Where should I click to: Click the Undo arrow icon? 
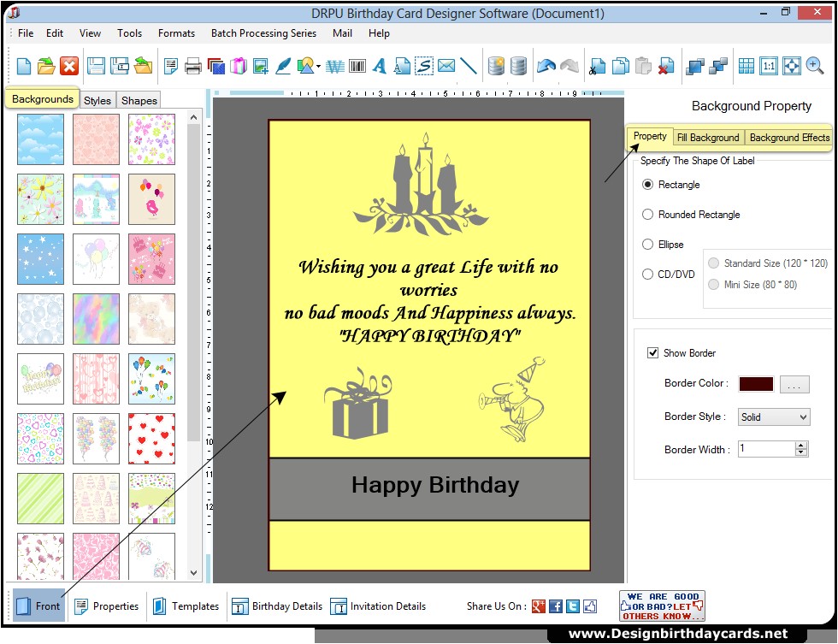[546, 66]
